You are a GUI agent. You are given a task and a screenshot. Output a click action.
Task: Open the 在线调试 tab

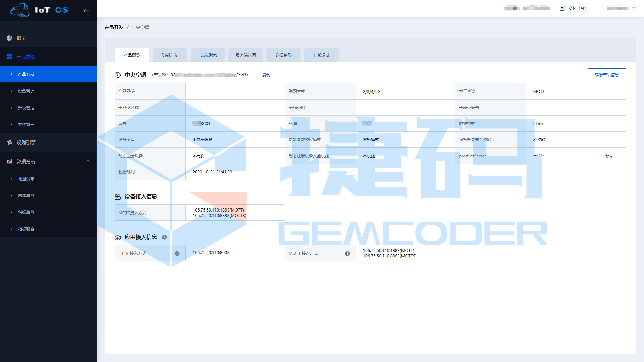coord(321,55)
